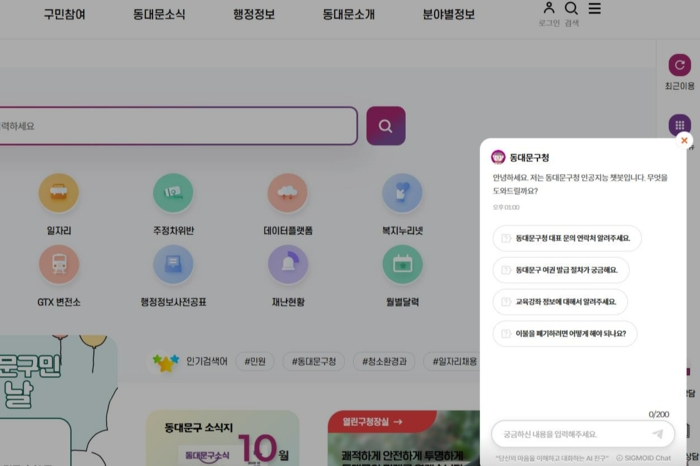Open the 주정차위반 parking violation icon
This screenshot has height=466, width=700.
tap(173, 193)
